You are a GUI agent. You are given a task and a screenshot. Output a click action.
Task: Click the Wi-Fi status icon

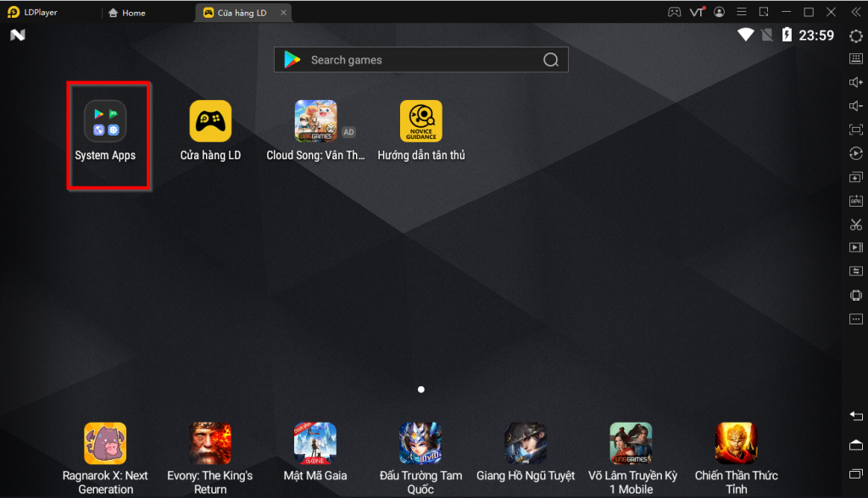(x=746, y=35)
